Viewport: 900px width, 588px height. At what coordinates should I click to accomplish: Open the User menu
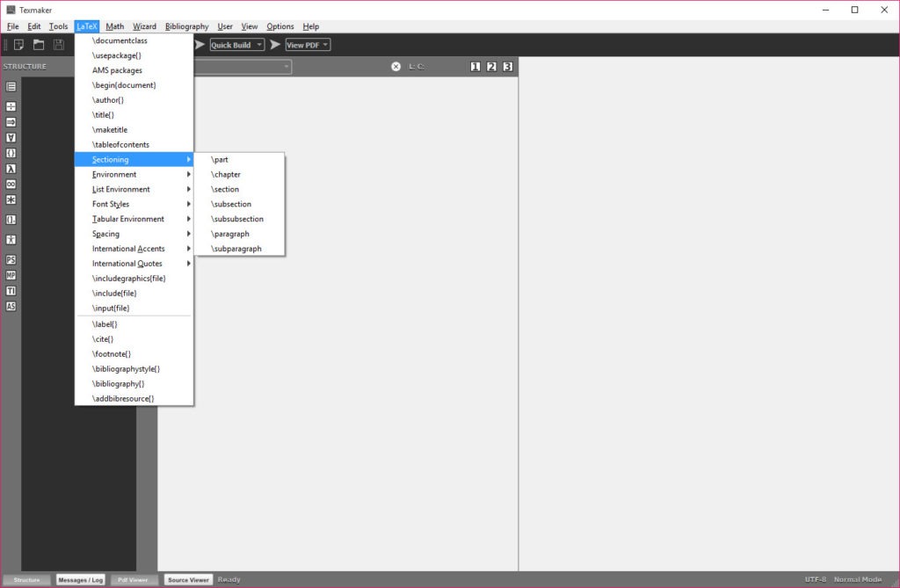225,26
